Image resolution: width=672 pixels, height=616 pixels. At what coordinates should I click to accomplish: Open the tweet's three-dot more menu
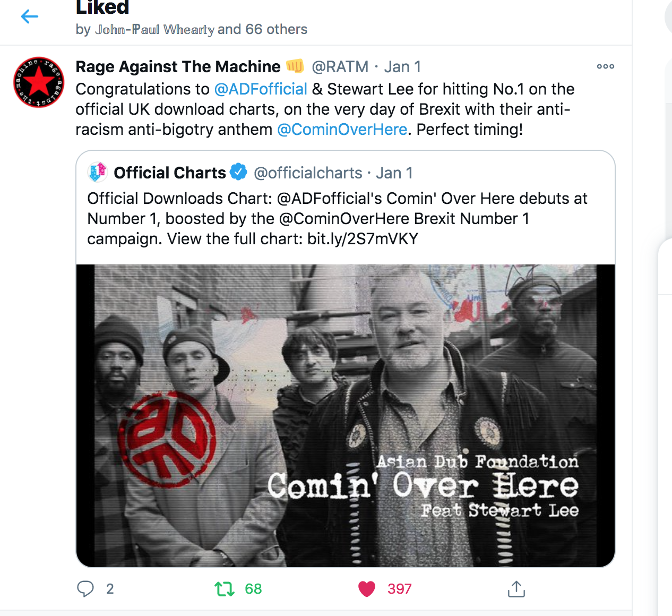tap(606, 66)
